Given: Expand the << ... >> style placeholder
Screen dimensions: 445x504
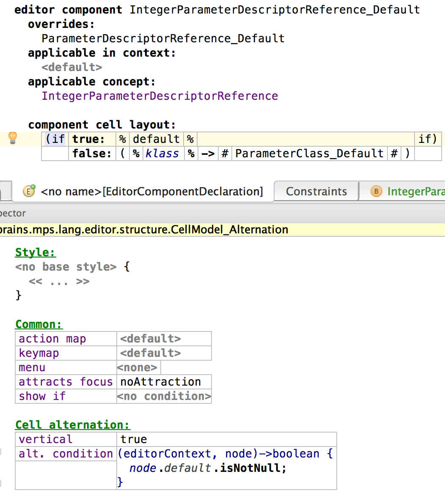Looking at the screenshot, I should [x=59, y=282].
